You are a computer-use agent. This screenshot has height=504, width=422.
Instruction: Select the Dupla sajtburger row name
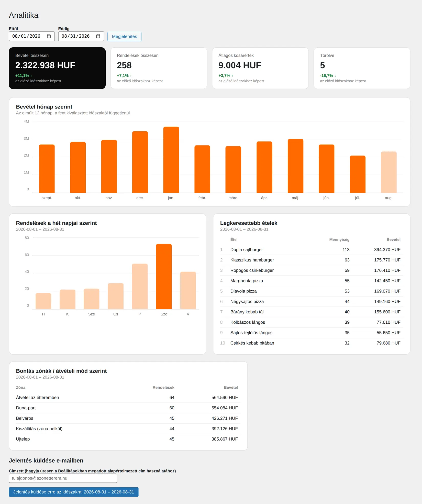247,250
